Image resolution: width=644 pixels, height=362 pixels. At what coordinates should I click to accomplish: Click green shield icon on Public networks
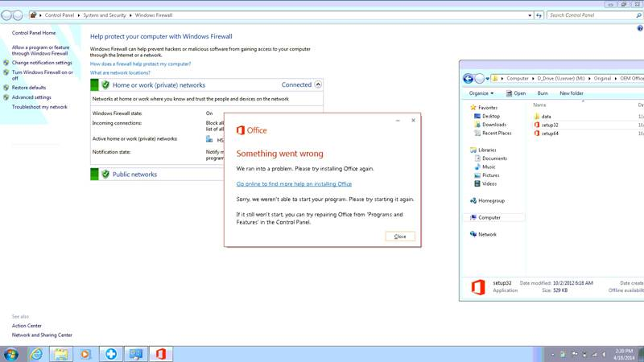point(105,175)
